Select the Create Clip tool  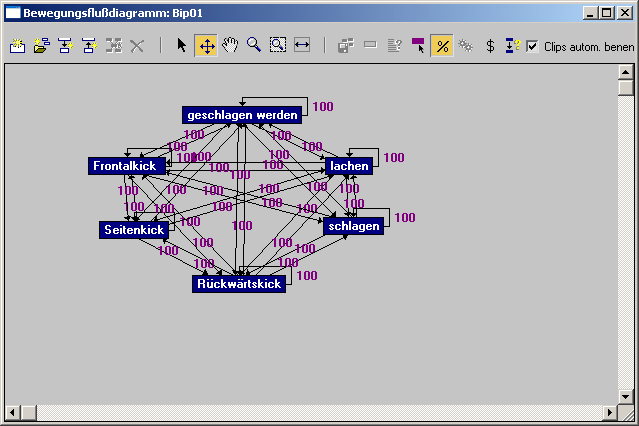(18, 45)
